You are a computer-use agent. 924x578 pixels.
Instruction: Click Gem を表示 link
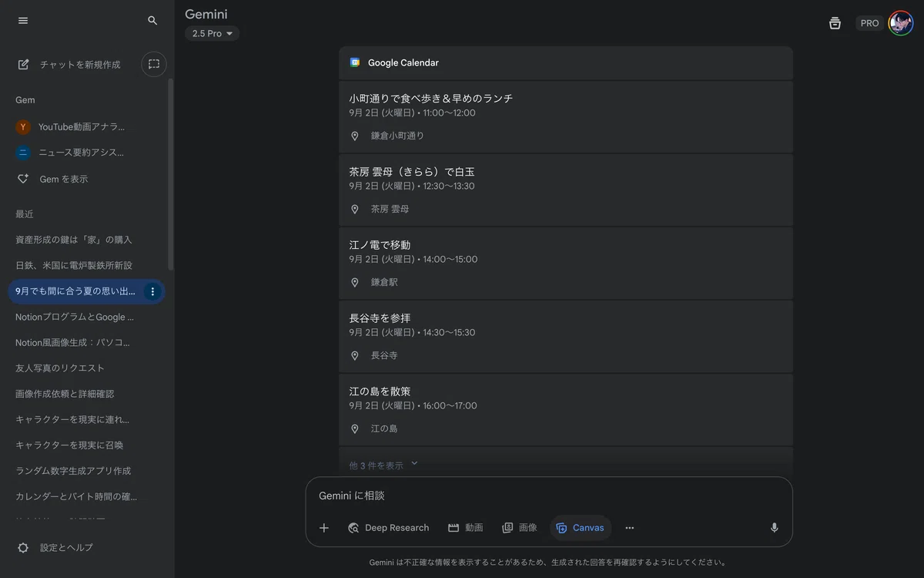click(x=64, y=179)
